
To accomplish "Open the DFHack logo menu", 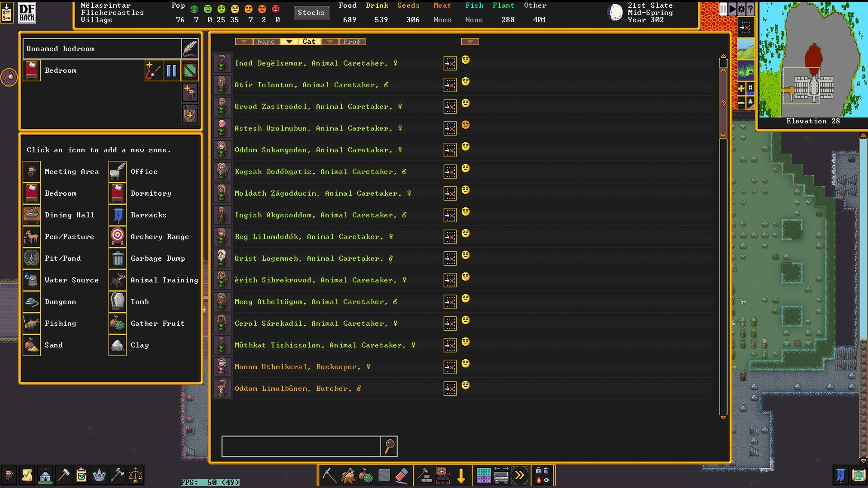I will point(27,13).
